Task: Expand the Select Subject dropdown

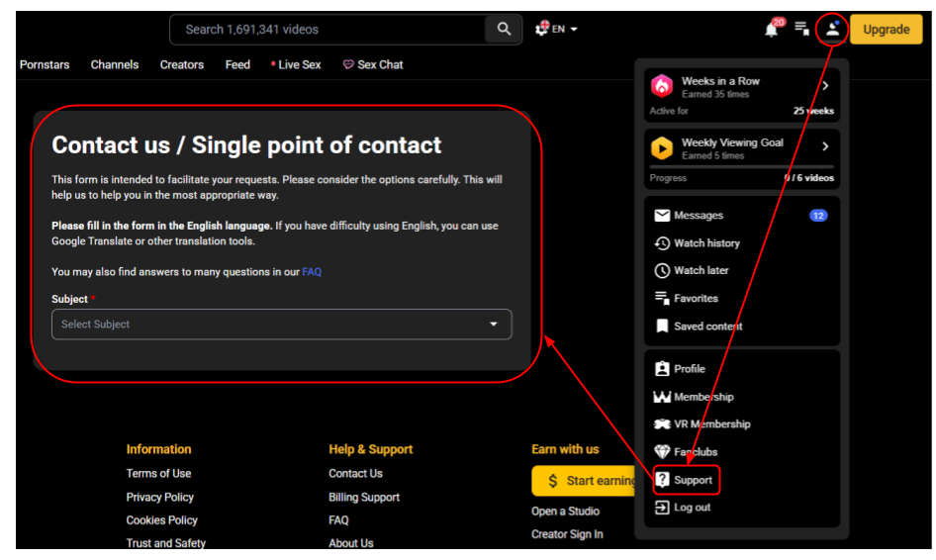Action: point(281,325)
